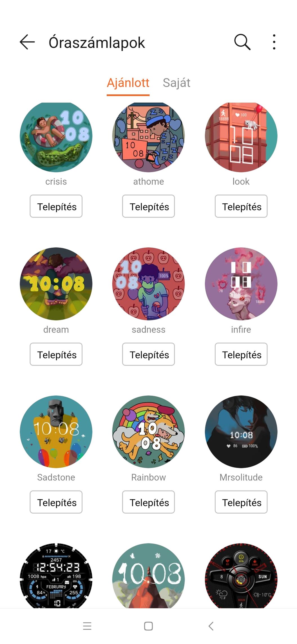Viewport: 297px width, 644px height.
Task: Switch to the Saját tab
Action: 177,83
